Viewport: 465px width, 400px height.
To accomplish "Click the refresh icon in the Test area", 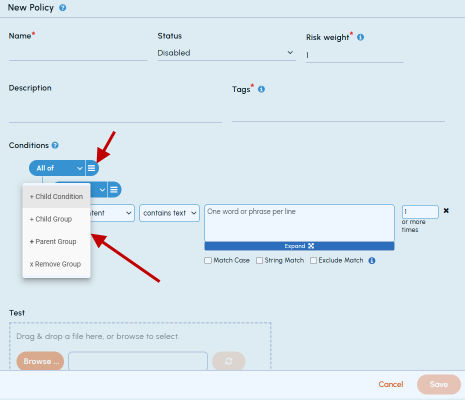I will coord(229,361).
